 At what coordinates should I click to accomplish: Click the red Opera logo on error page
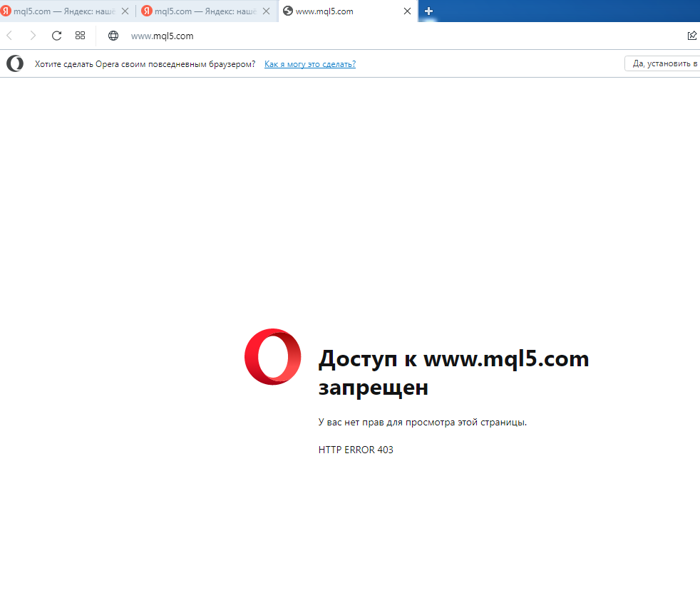coord(273,356)
